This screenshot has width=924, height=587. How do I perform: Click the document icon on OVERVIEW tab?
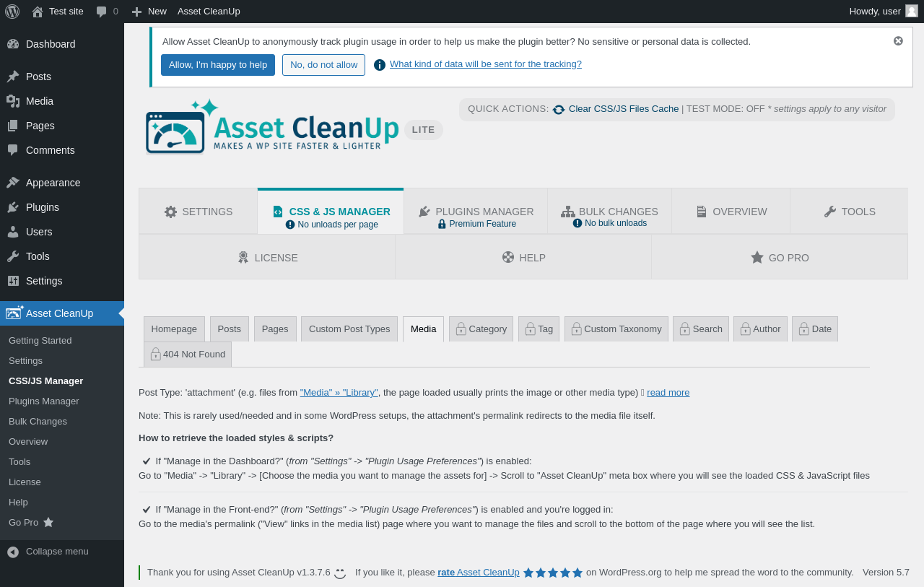pos(702,212)
